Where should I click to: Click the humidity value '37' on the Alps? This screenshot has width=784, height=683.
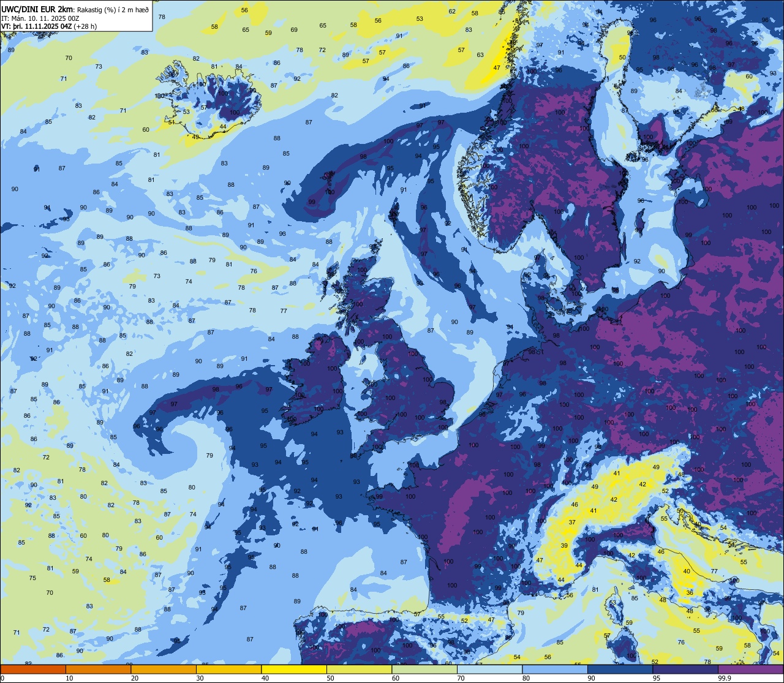click(572, 523)
